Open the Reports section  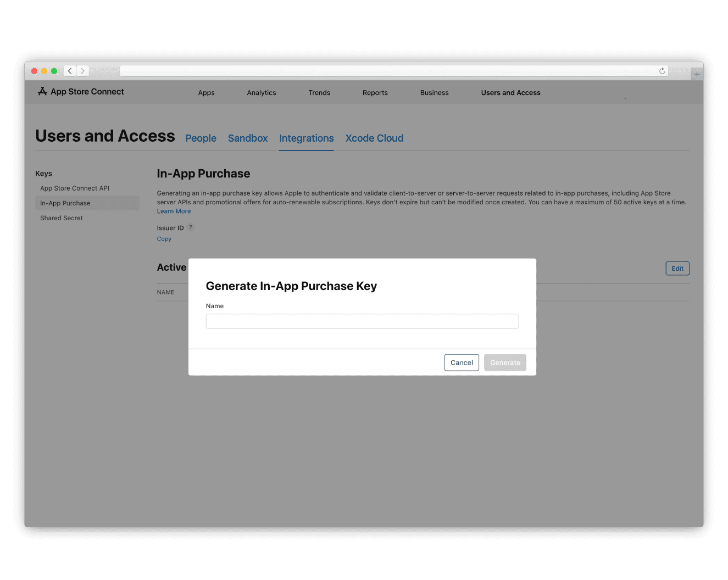375,92
